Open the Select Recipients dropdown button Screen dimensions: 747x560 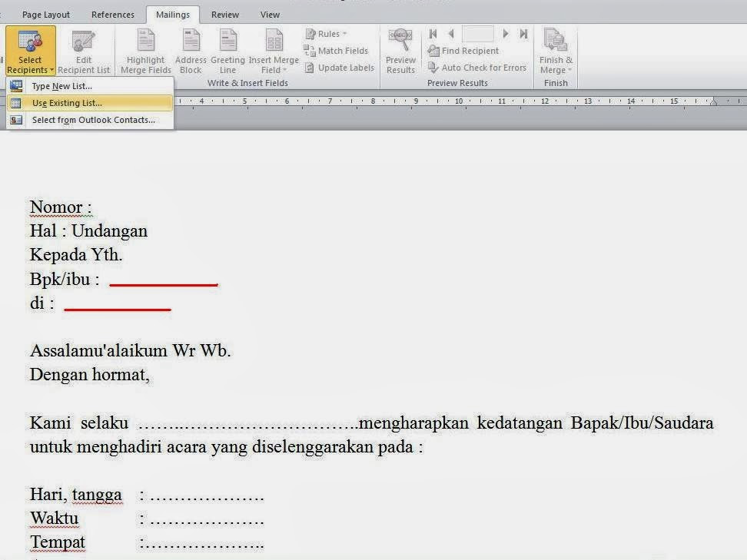click(x=31, y=51)
